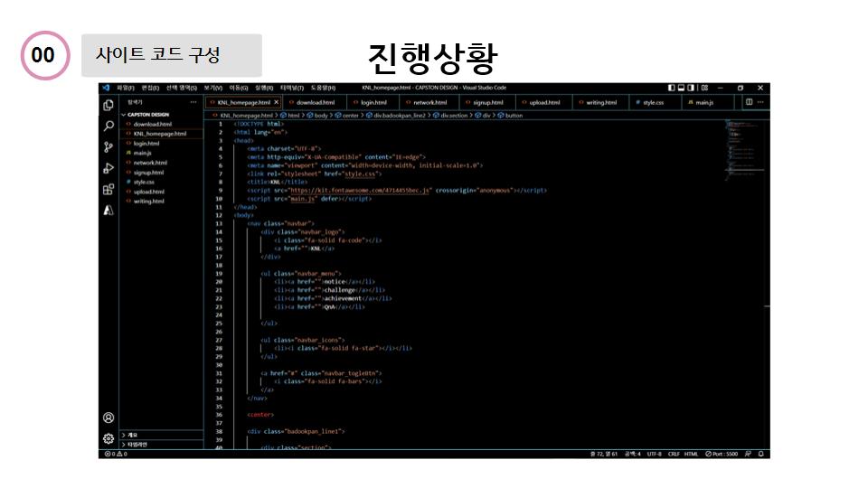
Task: Click the button breadcrumb segment
Action: pyautogui.click(x=510, y=116)
